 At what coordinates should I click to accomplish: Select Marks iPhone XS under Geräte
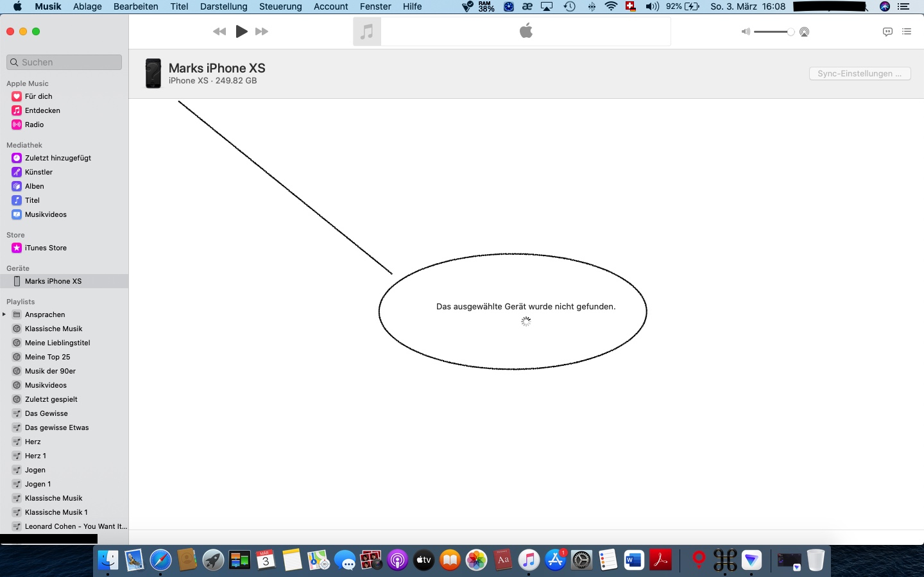point(53,281)
